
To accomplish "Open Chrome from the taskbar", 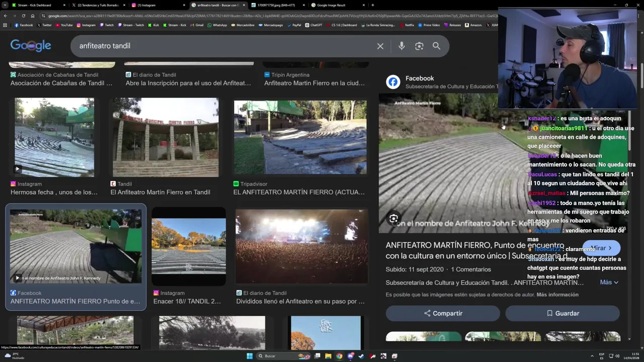I will coord(339,356).
